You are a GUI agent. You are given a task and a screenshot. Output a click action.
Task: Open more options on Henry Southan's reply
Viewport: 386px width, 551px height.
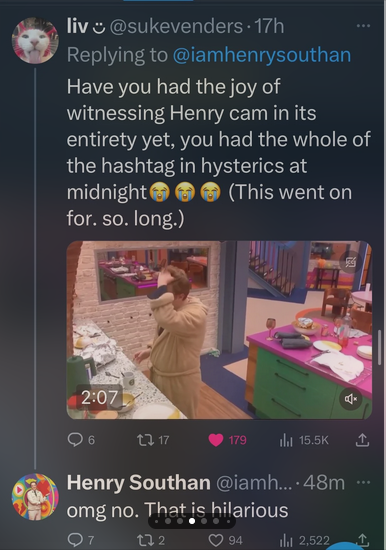coord(364,482)
